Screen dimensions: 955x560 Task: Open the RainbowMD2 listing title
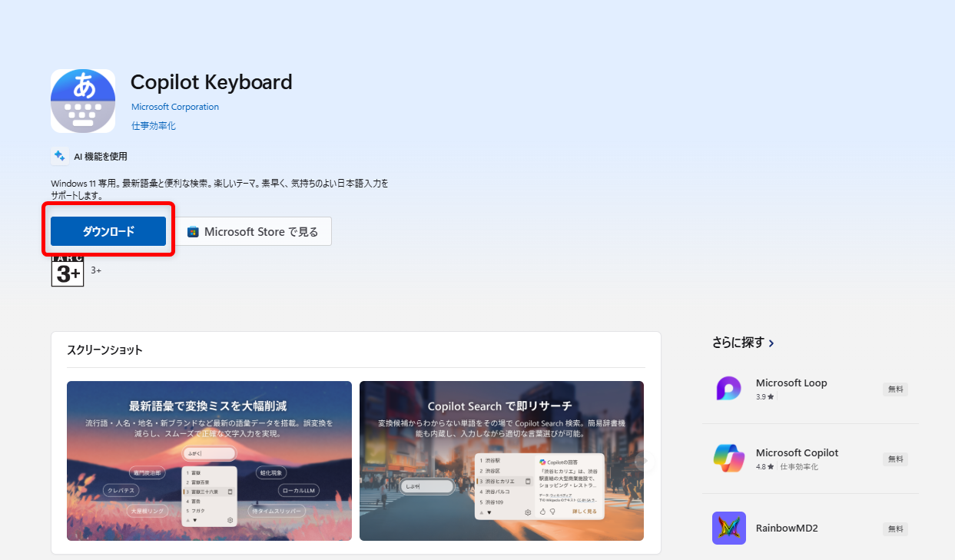click(x=788, y=529)
